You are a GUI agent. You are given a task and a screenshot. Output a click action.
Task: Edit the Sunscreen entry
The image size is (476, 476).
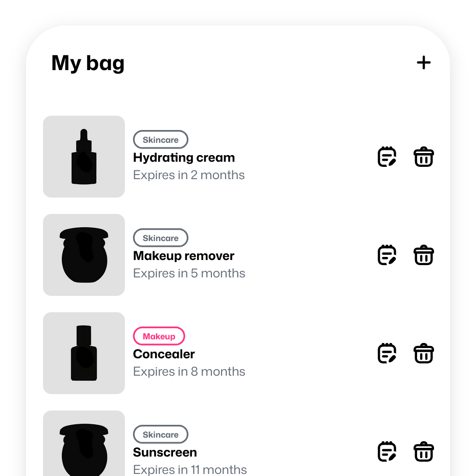pyautogui.click(x=387, y=451)
